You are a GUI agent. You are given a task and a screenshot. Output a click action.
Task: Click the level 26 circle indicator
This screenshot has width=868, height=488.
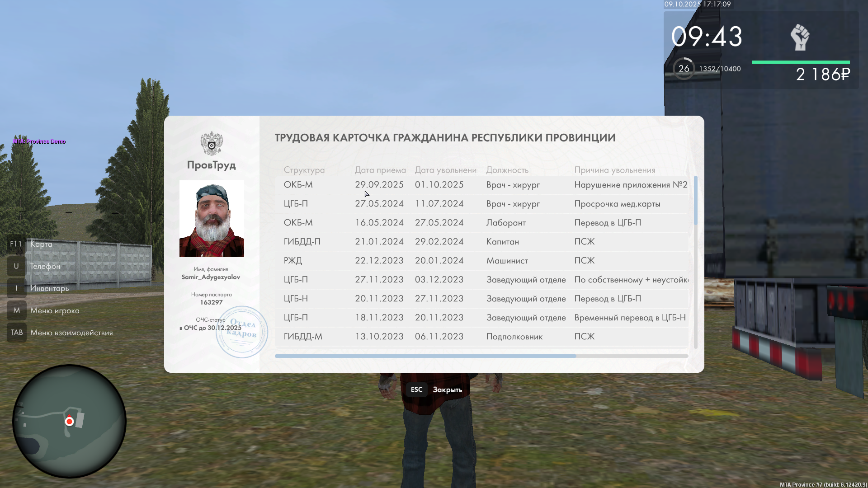[684, 69]
